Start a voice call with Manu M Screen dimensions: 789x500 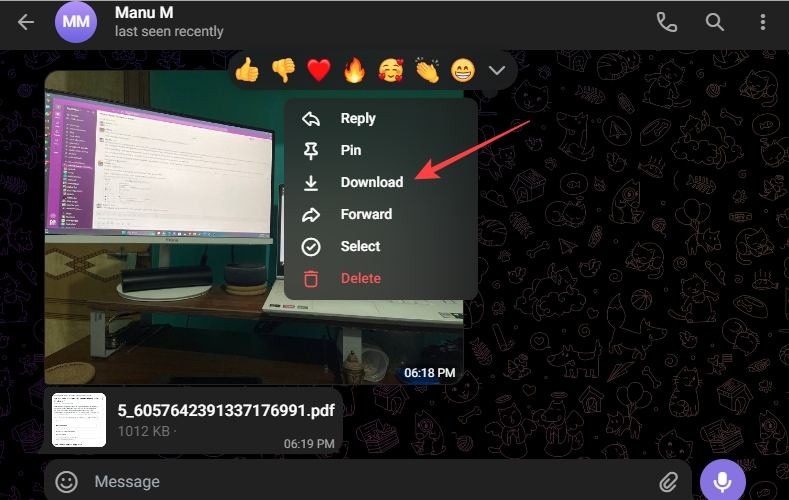click(x=666, y=22)
